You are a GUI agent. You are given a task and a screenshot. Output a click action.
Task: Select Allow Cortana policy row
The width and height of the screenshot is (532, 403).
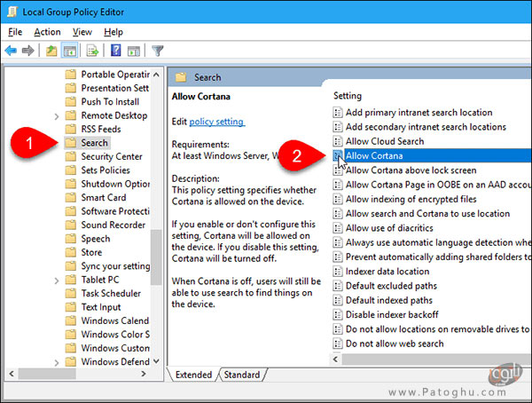pos(433,155)
